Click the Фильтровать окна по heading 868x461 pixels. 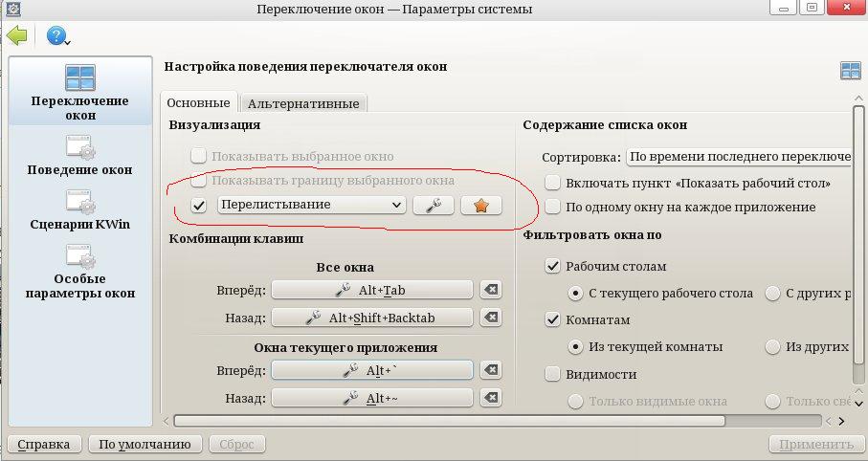pos(592,235)
